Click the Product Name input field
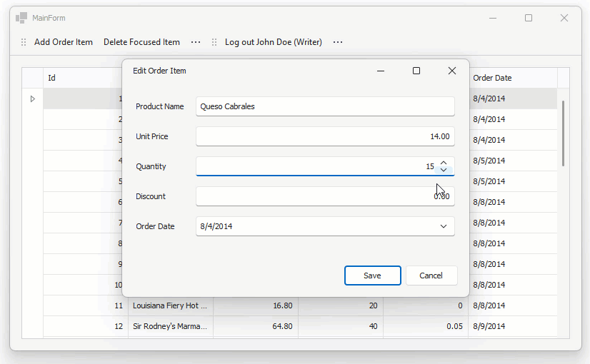Image resolution: width=590 pixels, height=364 pixels. pyautogui.click(x=325, y=106)
